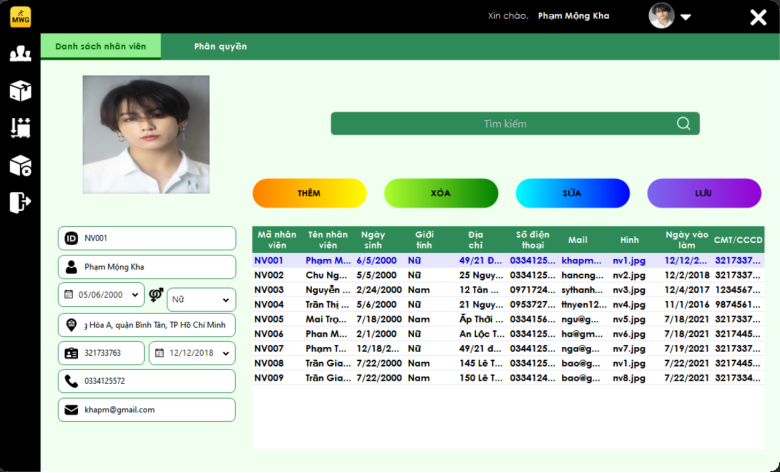Click the user name Phạm Mộng Kha in top bar
Image resolution: width=780 pixels, height=473 pixels.
tap(574, 16)
